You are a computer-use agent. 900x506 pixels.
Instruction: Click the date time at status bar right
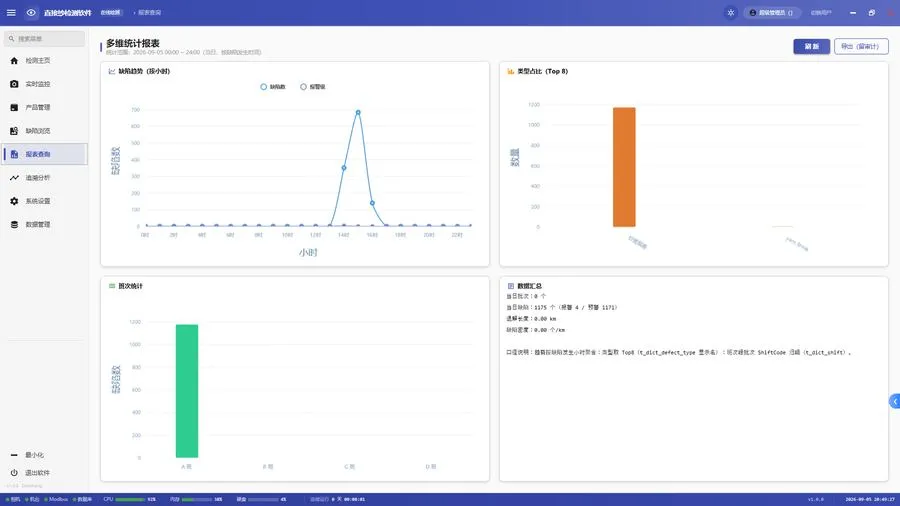[870, 500]
